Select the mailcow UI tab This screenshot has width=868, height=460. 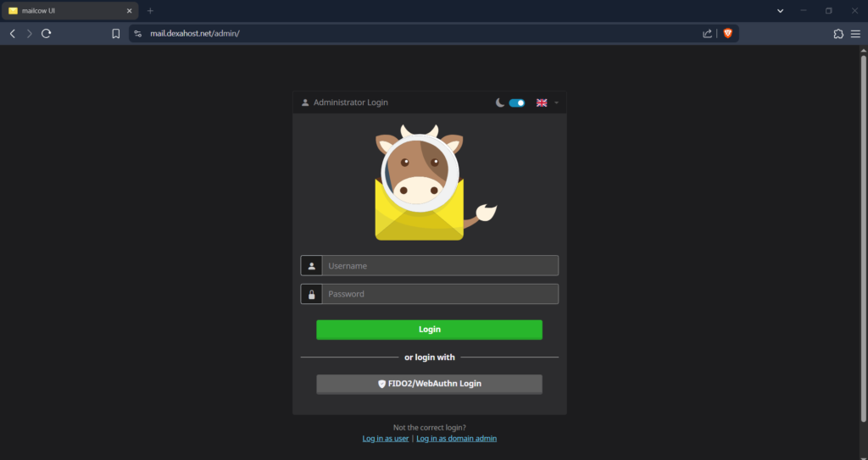70,11
